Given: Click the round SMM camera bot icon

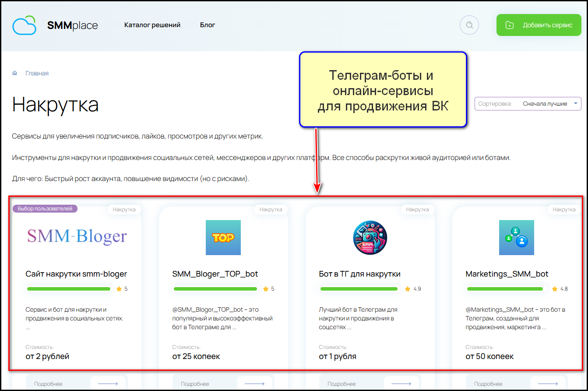Looking at the screenshot, I should 370,237.
